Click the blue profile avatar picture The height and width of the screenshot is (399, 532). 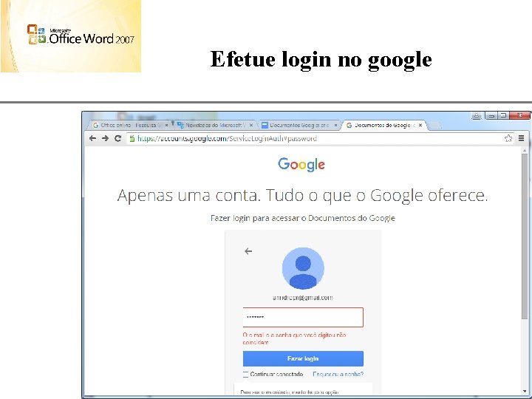point(303,268)
